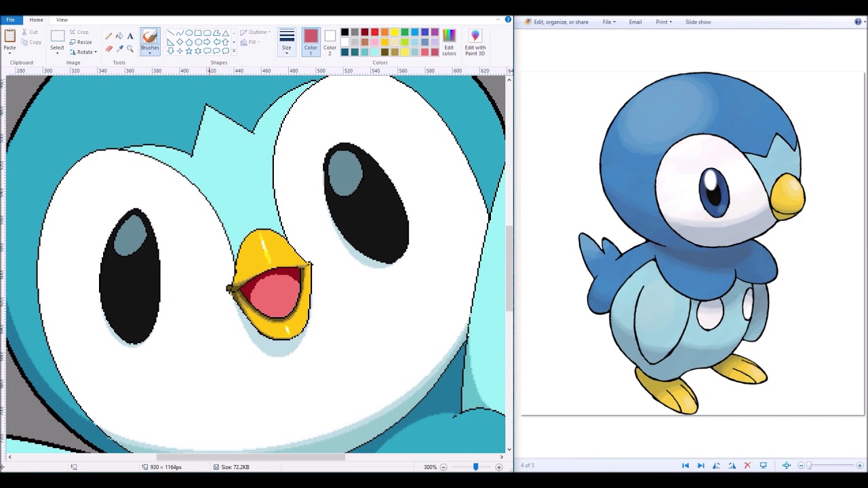Click the Crop button
Viewport: 868px width, 488px height.
click(x=79, y=32)
